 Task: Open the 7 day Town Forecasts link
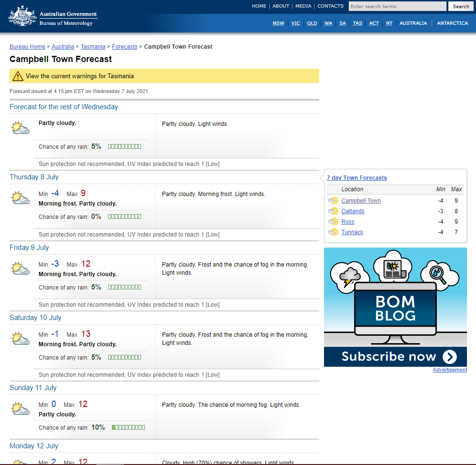tap(357, 178)
